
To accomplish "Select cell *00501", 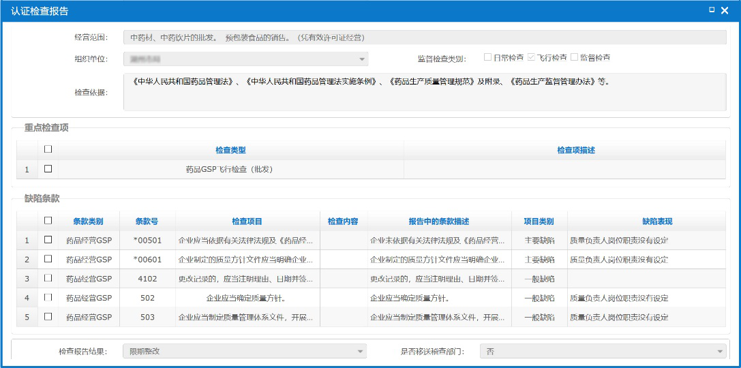I will (147, 240).
